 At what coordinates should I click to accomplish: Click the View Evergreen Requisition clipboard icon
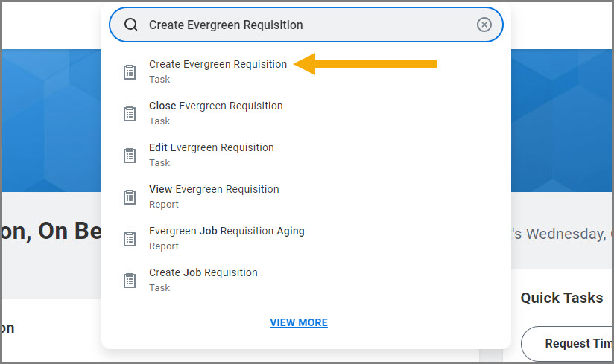130,197
